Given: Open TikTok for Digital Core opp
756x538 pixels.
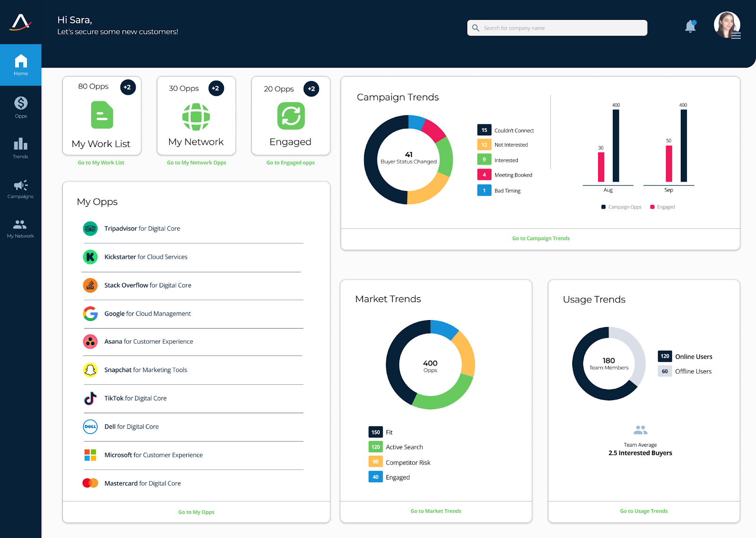Looking at the screenshot, I should click(x=136, y=398).
